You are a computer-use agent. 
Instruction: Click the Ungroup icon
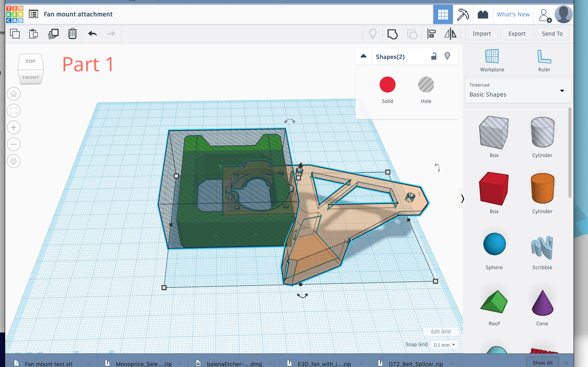(412, 34)
